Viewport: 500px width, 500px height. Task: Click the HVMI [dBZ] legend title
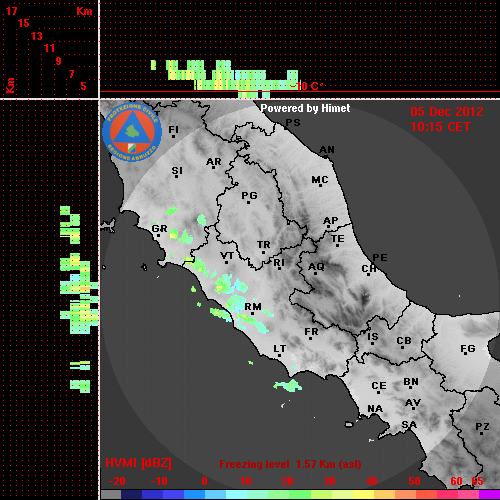coord(138,463)
